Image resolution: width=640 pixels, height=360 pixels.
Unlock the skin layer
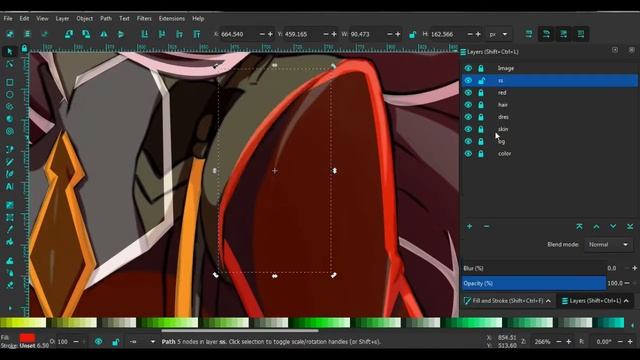pyautogui.click(x=481, y=129)
